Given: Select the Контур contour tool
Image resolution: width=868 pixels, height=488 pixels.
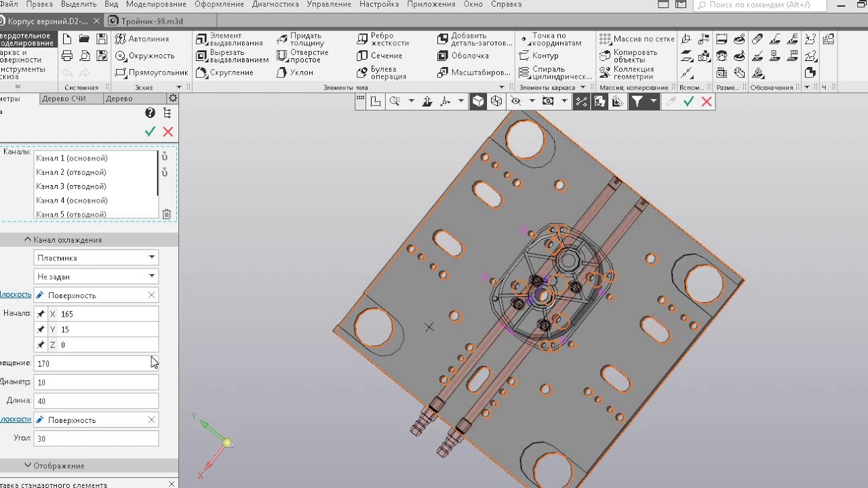Looking at the screenshot, I should click(539, 56).
